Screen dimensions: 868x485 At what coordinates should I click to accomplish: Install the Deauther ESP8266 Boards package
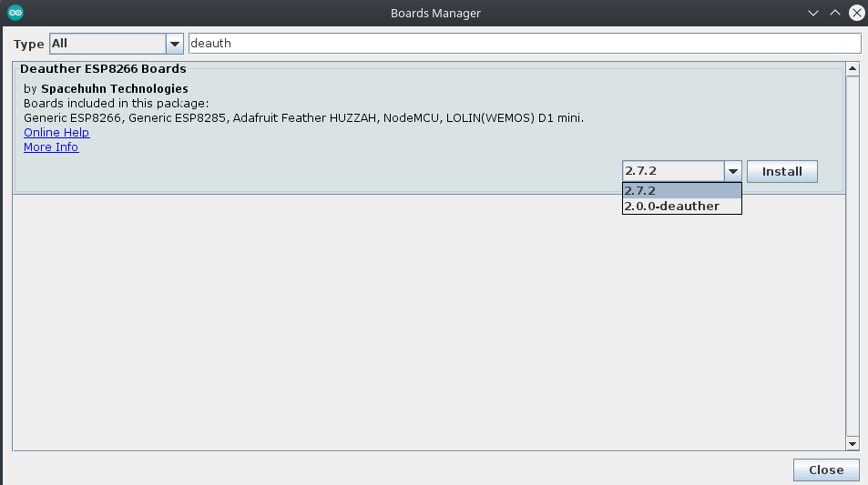pos(781,171)
